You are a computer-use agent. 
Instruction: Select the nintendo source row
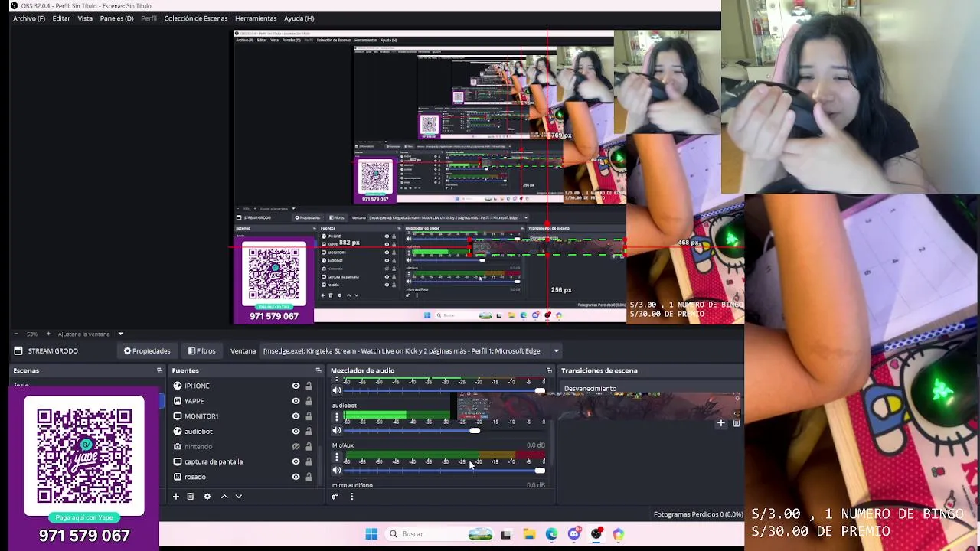click(242, 446)
